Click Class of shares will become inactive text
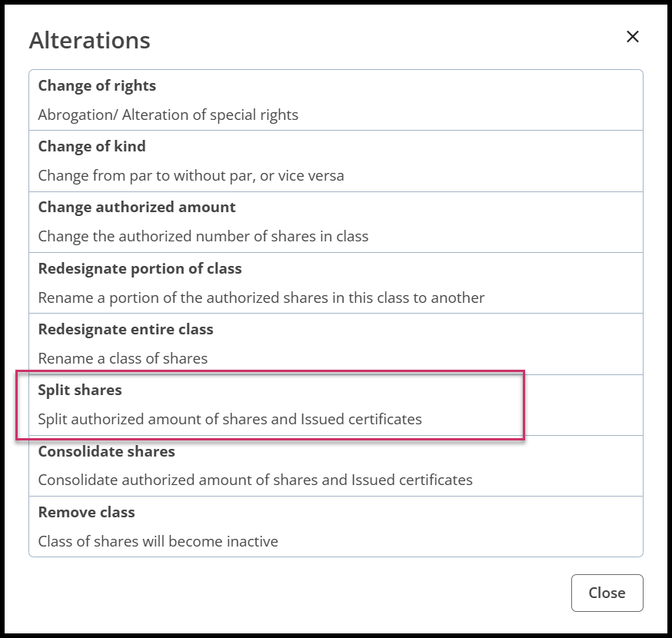The image size is (672, 638). 158,542
